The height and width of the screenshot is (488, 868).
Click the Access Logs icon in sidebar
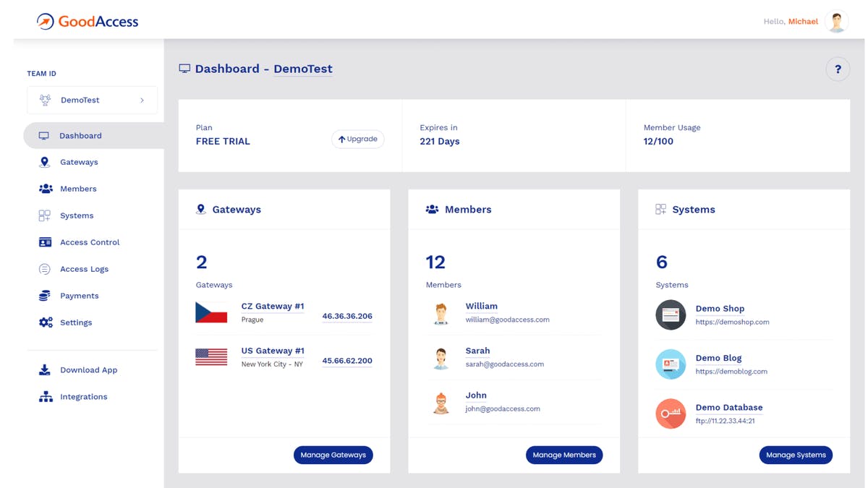click(45, 269)
